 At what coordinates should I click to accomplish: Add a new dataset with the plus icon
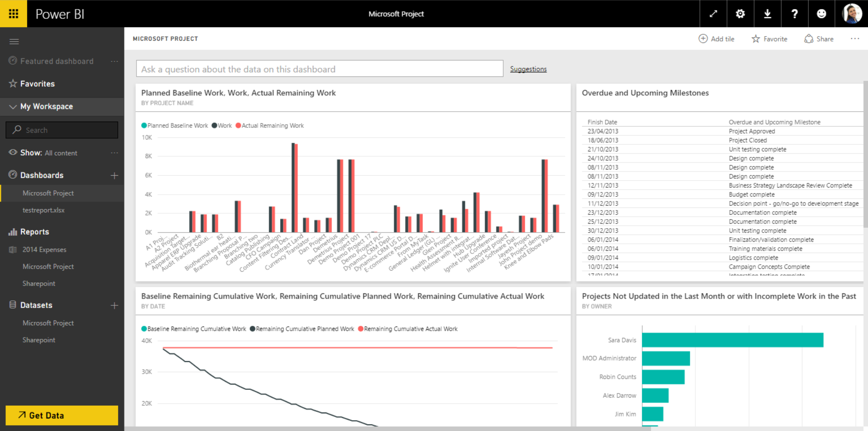tap(115, 305)
